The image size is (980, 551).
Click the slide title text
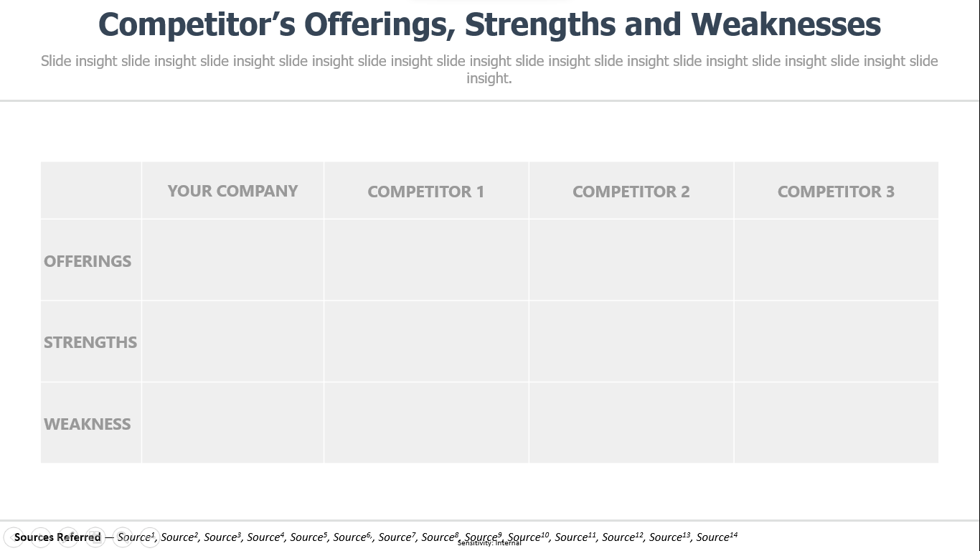coord(489,24)
